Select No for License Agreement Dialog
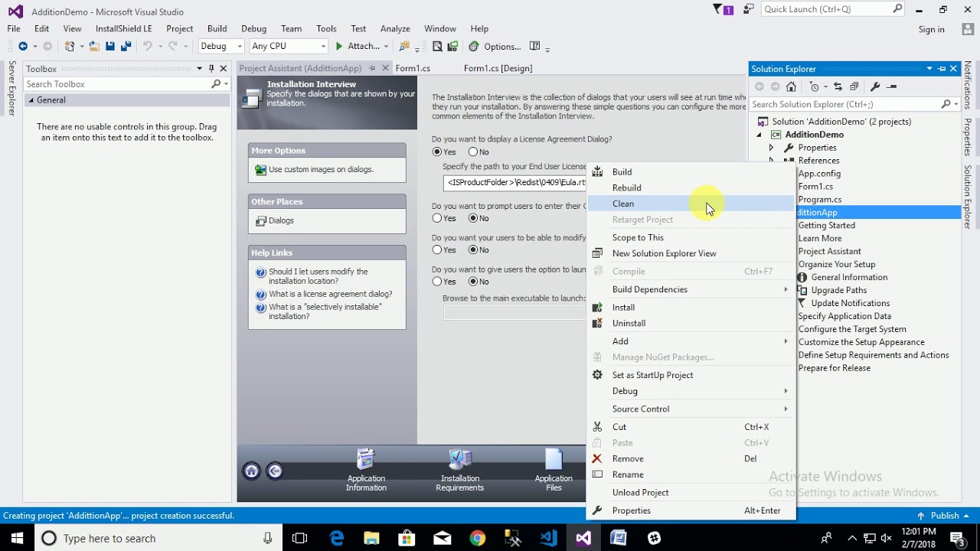The height and width of the screenshot is (551, 980). click(473, 152)
